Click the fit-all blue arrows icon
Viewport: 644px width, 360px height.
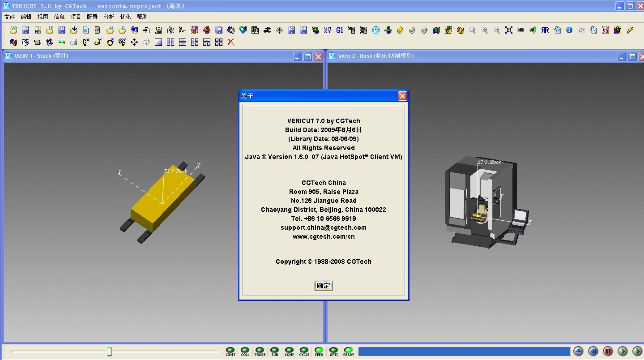[509, 30]
